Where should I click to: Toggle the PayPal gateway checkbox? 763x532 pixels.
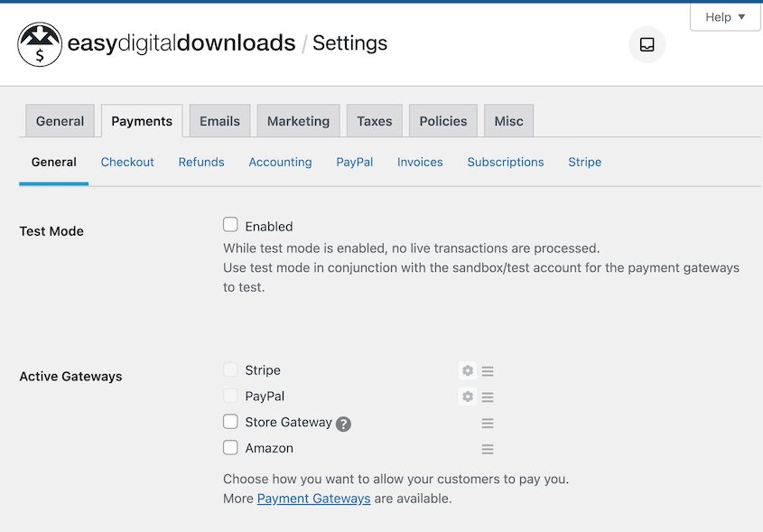[230, 396]
